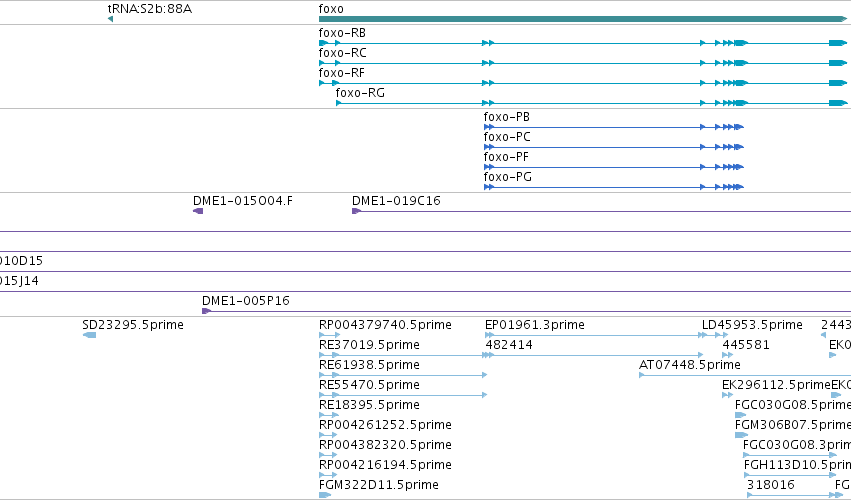Click the EK296112.5prime label

pos(777,385)
